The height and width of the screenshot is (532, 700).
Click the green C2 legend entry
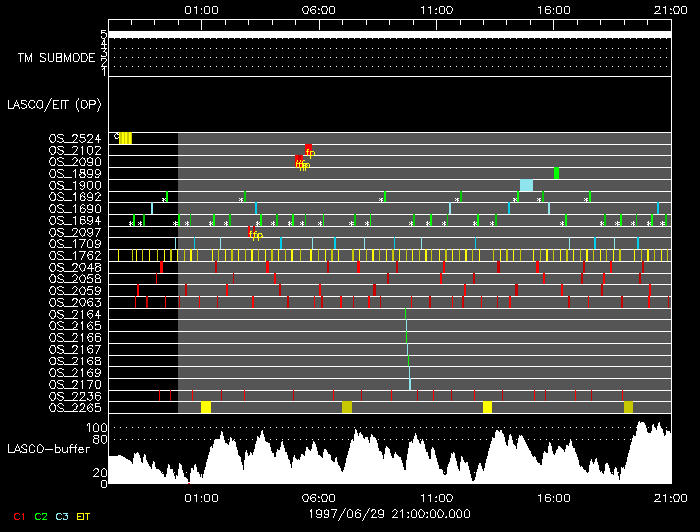point(41,516)
